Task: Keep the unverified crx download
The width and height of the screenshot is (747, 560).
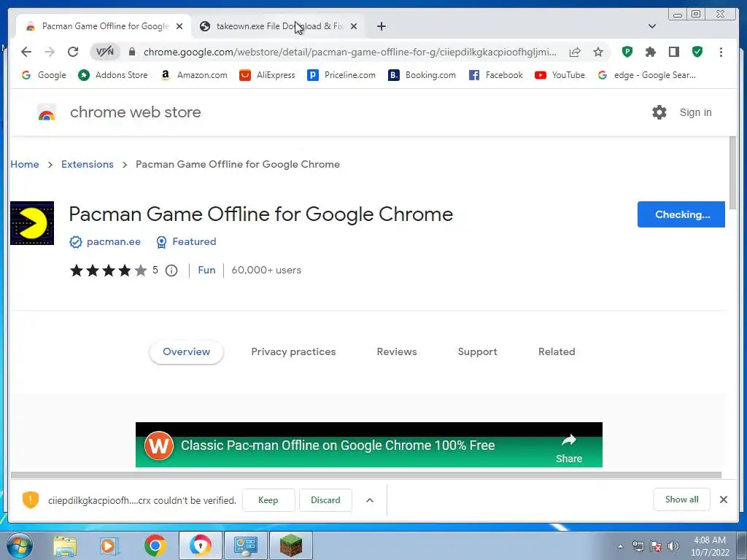Action: click(268, 500)
